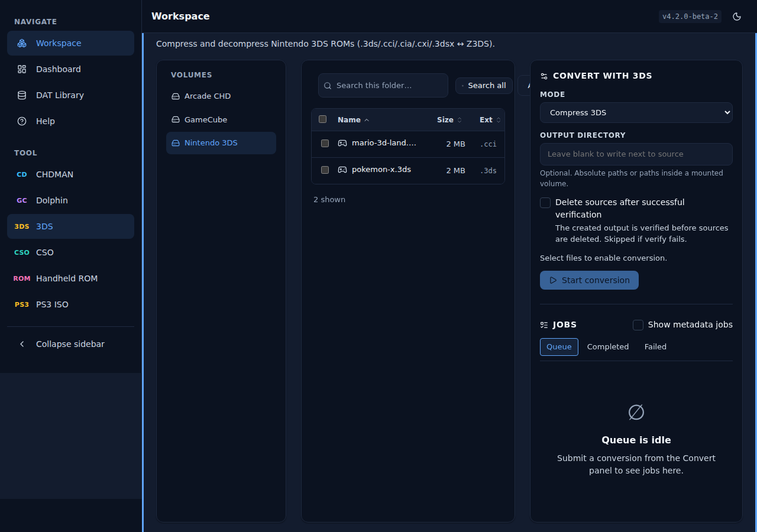
Task: Enable Delete sources after successful verification
Action: [x=545, y=203]
